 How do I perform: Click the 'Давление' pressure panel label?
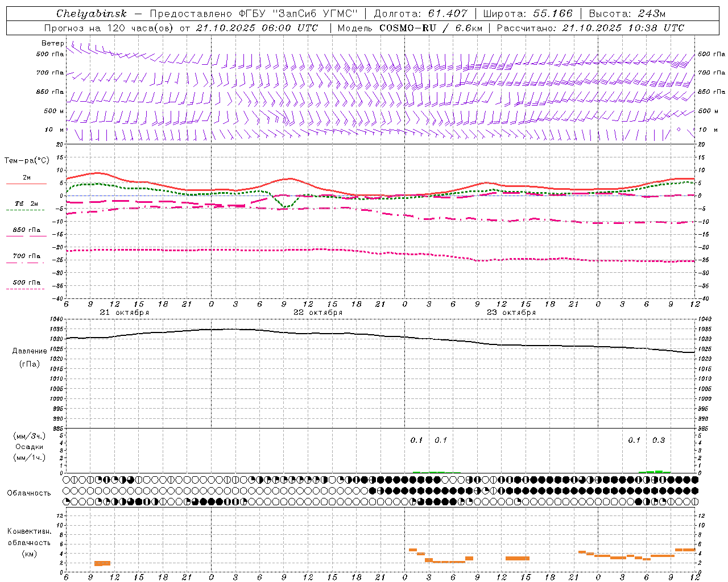[x=30, y=351]
